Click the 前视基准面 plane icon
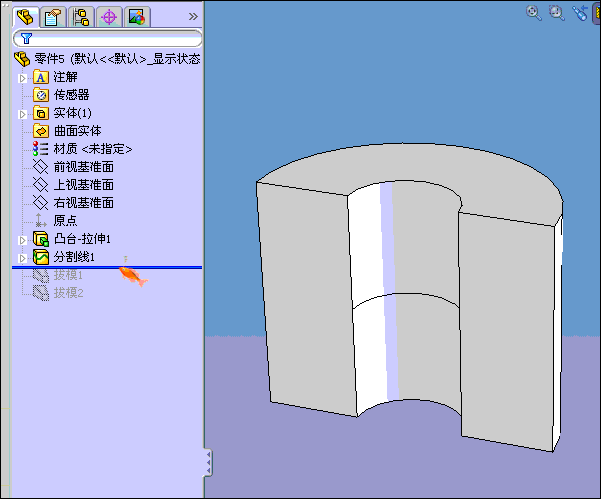601x499 pixels. coord(41,167)
